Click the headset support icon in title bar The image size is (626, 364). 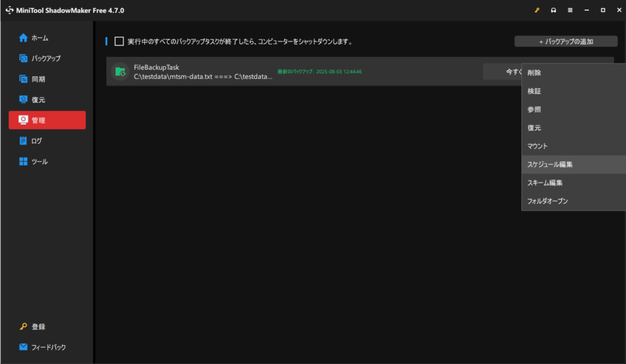pos(553,10)
